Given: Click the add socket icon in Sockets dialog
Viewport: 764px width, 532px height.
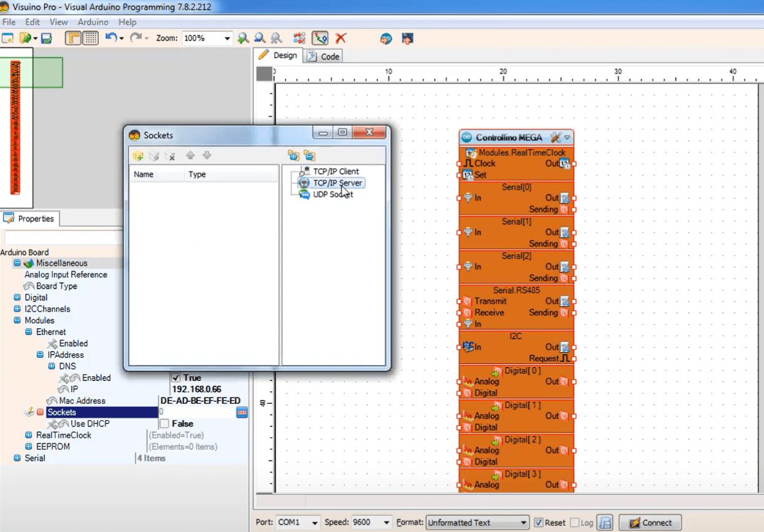Looking at the screenshot, I should click(x=138, y=156).
